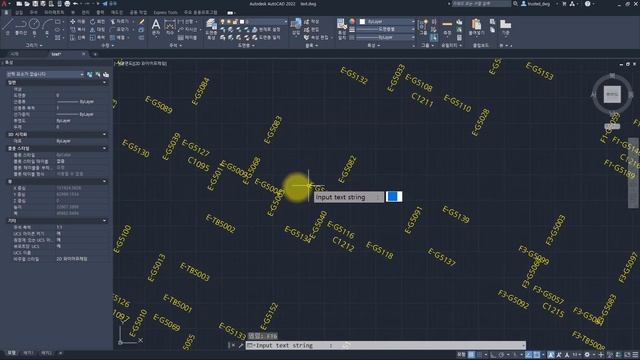The width and height of the screenshot is (640, 360).
Task: Click the Paste (붙여넣기) clipboard icon
Action: [x=476, y=27]
